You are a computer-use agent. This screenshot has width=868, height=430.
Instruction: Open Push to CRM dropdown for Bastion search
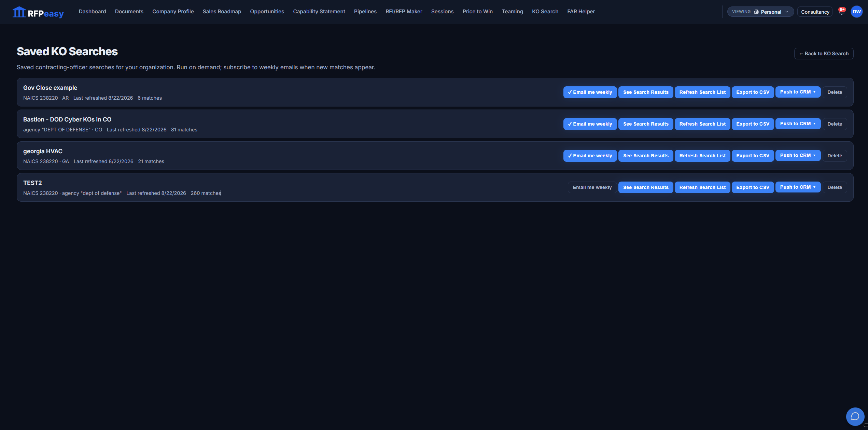798,124
